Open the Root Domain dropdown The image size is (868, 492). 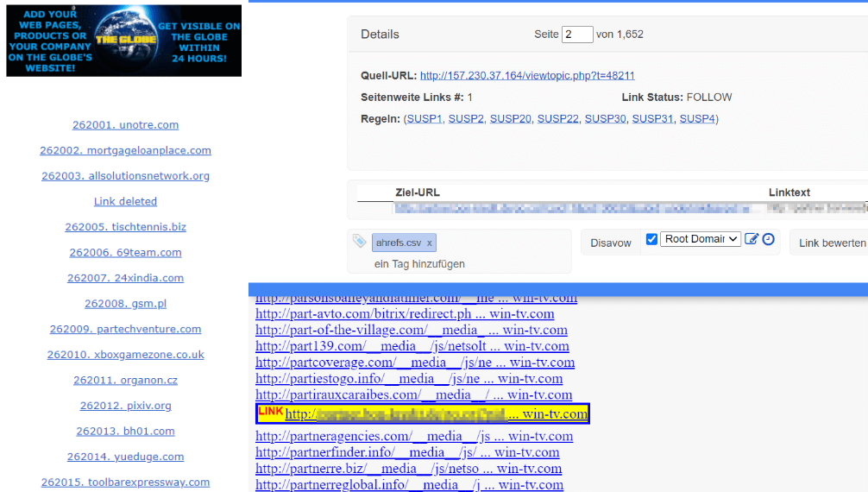point(701,239)
